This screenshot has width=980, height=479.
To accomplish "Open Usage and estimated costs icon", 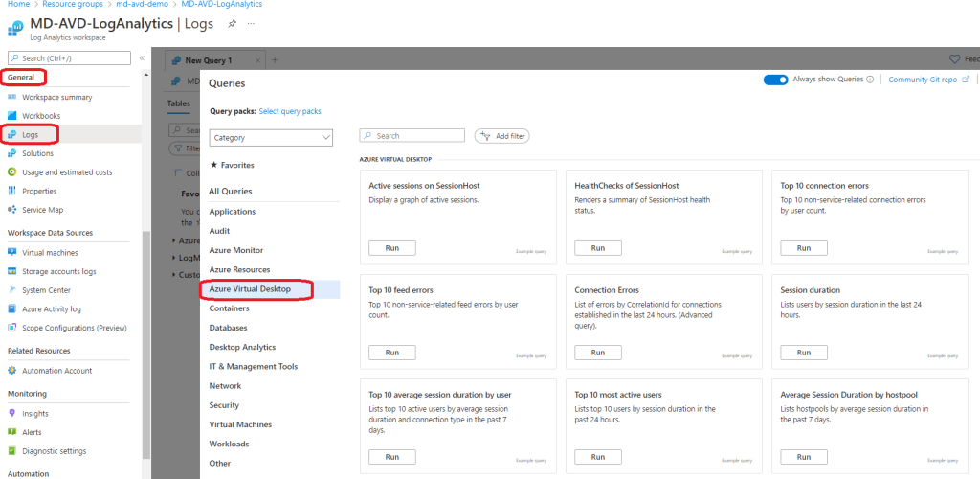I will point(12,172).
